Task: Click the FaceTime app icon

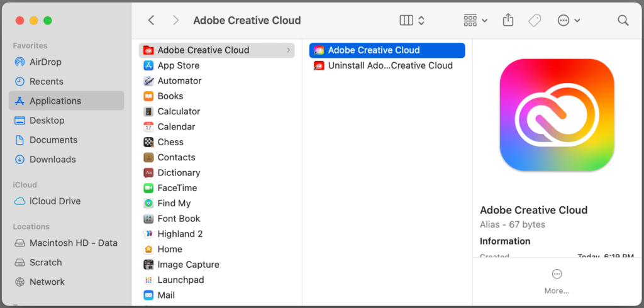Action: [148, 188]
